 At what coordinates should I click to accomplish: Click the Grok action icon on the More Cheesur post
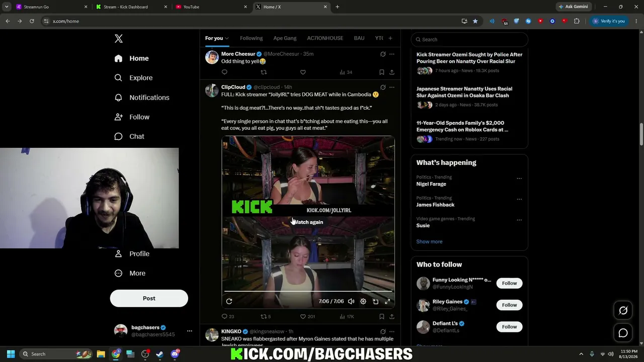[x=383, y=54]
